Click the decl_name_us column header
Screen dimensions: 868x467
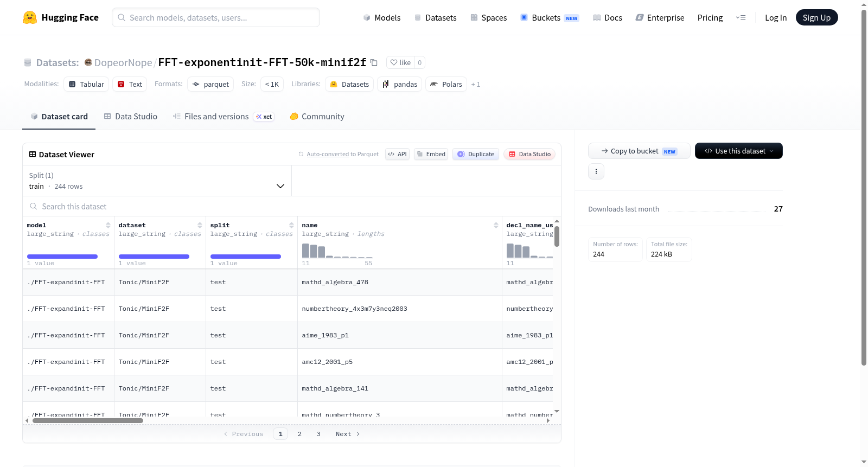click(x=529, y=225)
